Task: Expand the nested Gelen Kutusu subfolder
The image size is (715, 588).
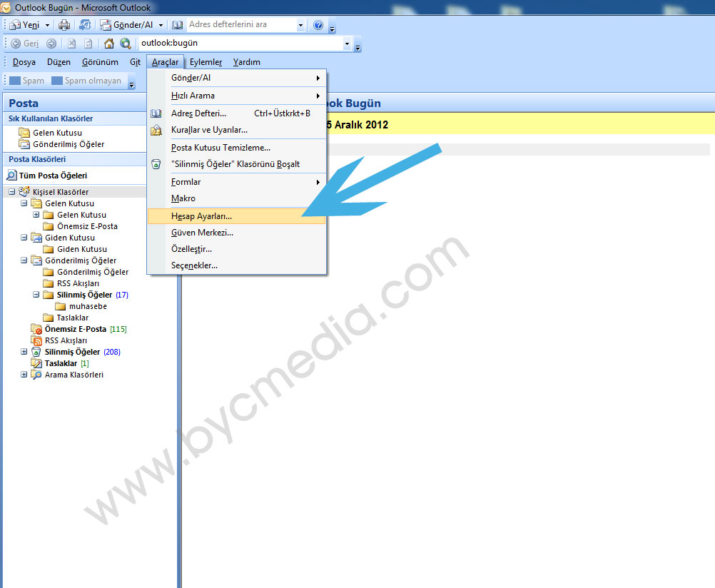Action: pos(36,215)
